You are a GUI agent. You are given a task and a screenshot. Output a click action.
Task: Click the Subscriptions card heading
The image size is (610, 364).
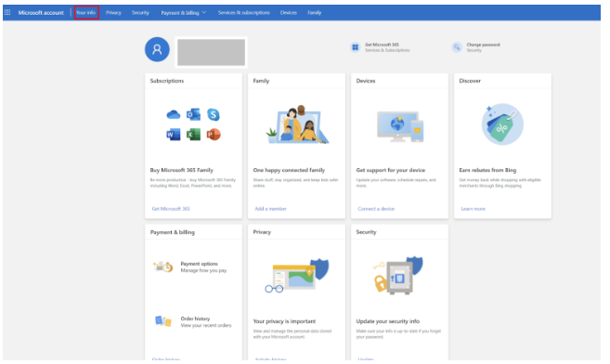(x=167, y=81)
